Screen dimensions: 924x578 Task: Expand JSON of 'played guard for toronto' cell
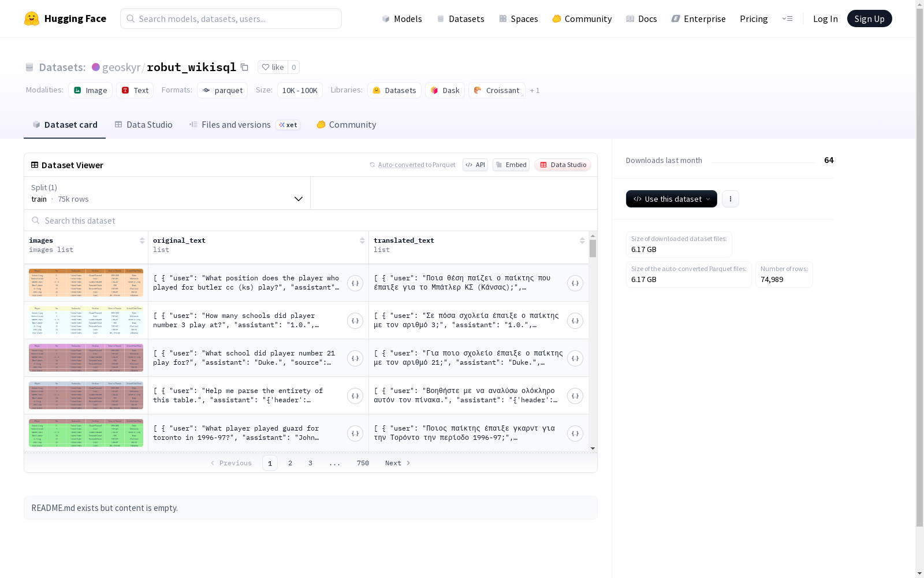pyautogui.click(x=355, y=433)
